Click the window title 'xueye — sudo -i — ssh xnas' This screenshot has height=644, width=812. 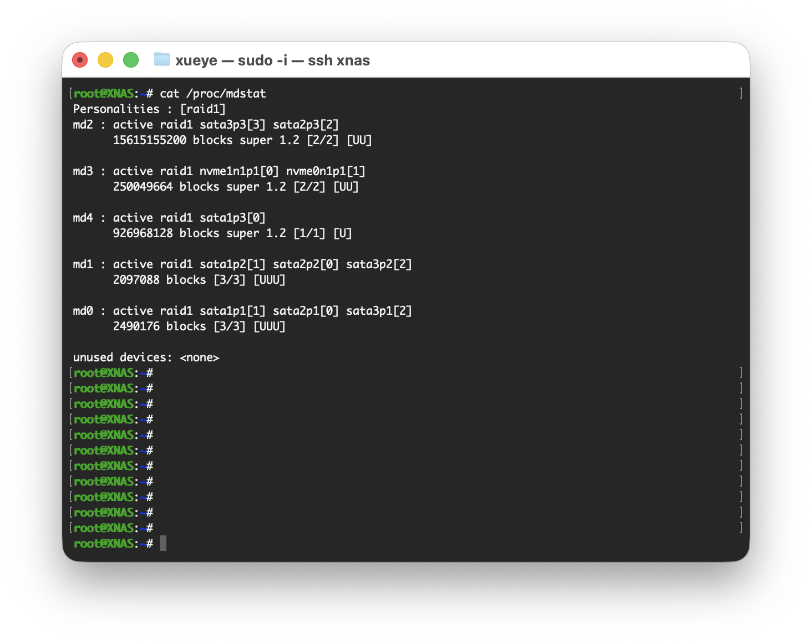click(x=272, y=60)
